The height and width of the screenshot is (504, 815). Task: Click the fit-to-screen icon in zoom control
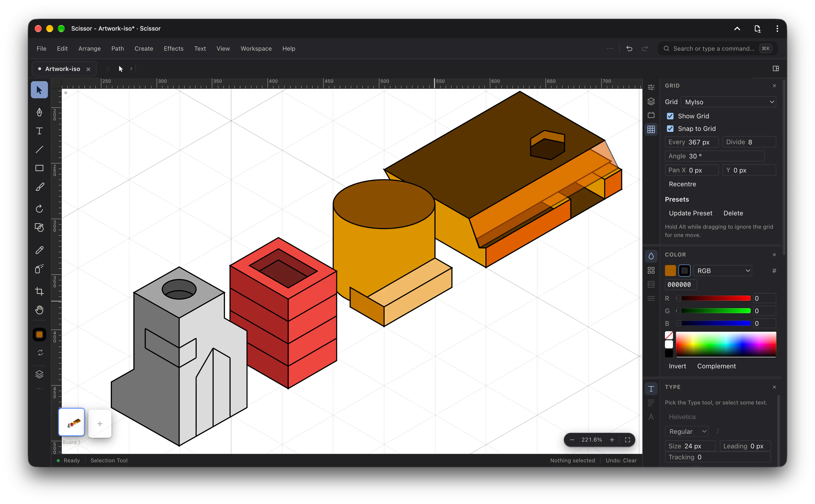pyautogui.click(x=628, y=440)
